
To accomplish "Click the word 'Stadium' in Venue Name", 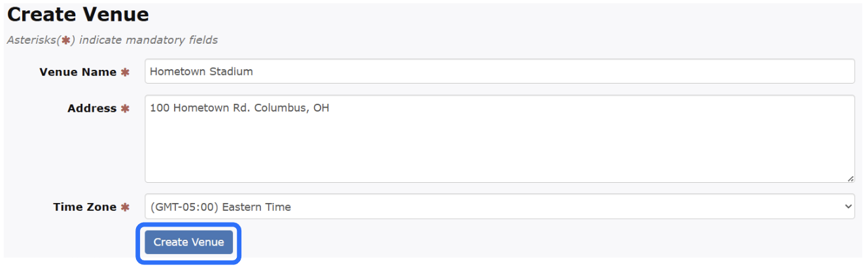I will [x=231, y=72].
